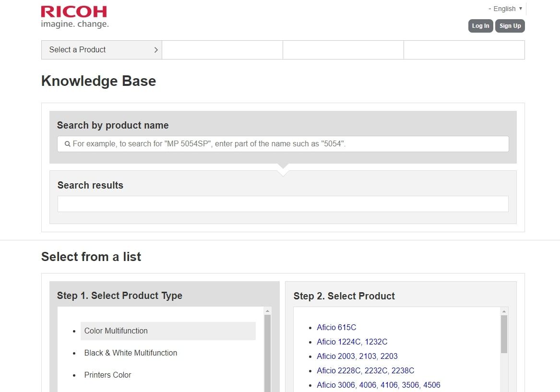Open Aficio 2003, 2103, 2203 link
This screenshot has width=560, height=392.
357,356
